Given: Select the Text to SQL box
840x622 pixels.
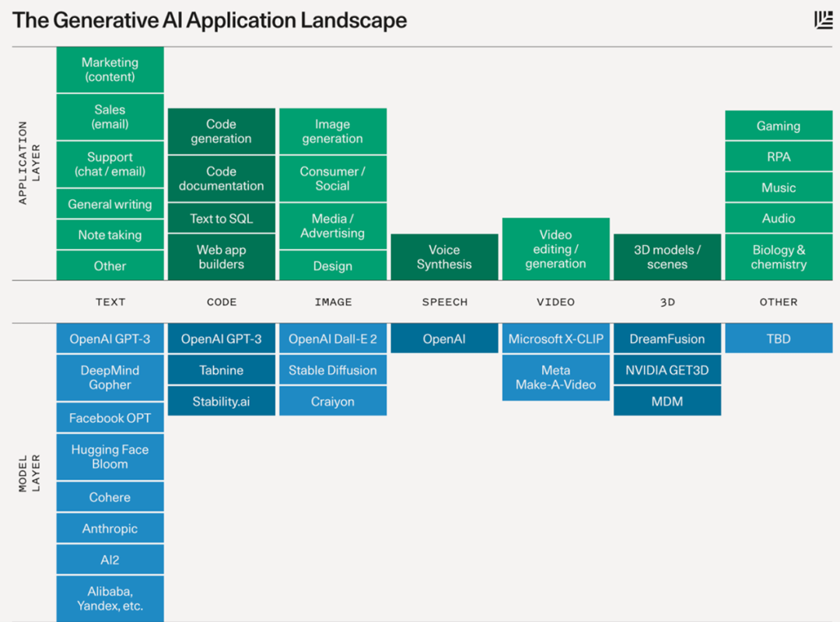Looking at the screenshot, I should [x=222, y=218].
